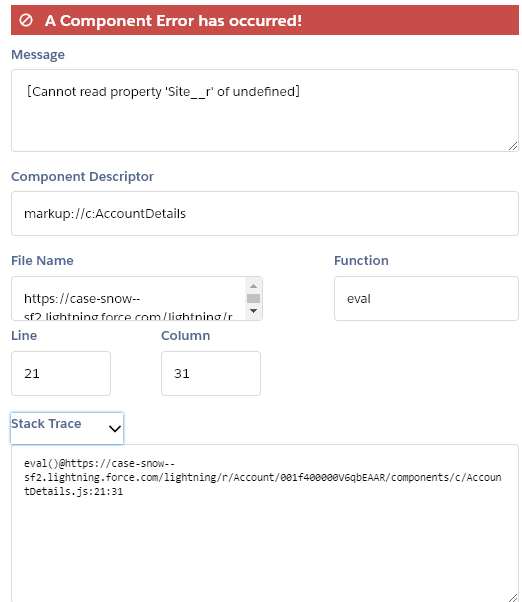Click the File Name URL text area
The width and height of the screenshot is (522, 602).
pos(129,298)
